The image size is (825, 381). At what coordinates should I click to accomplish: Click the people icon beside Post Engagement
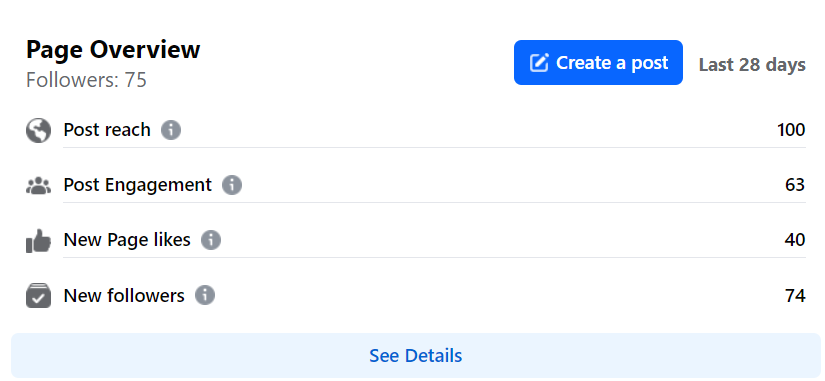38,186
